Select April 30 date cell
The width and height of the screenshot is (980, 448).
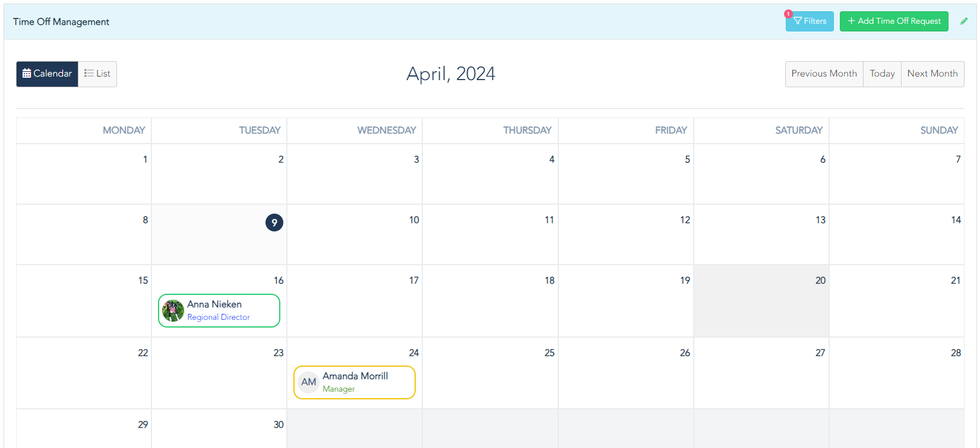(219, 428)
